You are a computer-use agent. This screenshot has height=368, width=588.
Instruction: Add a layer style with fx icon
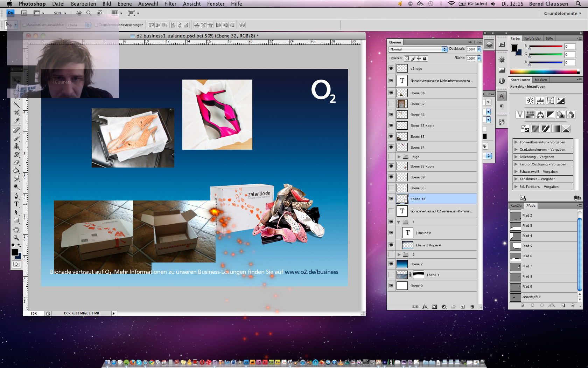(x=425, y=307)
